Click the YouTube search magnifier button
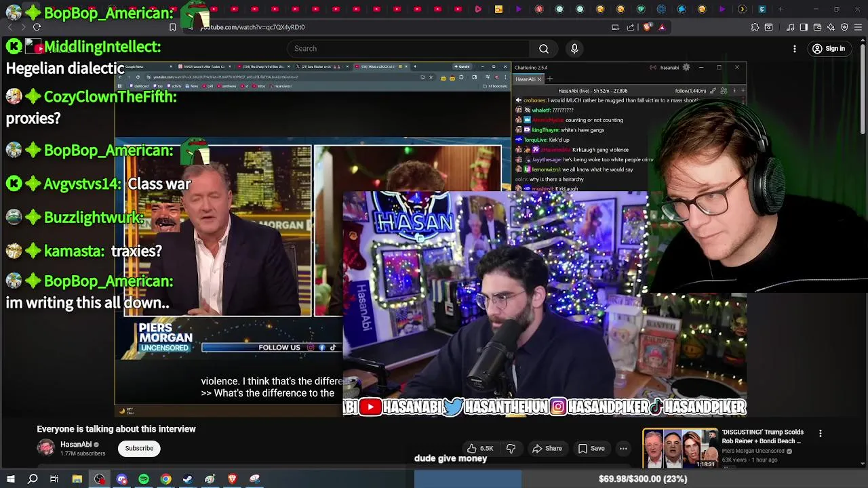Image resolution: width=868 pixels, height=488 pixels. pyautogui.click(x=544, y=48)
